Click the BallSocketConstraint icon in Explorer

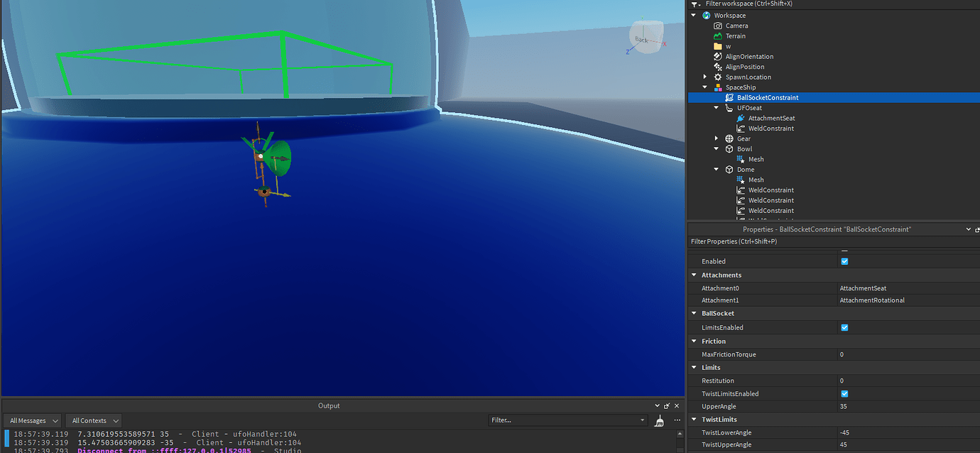(729, 98)
